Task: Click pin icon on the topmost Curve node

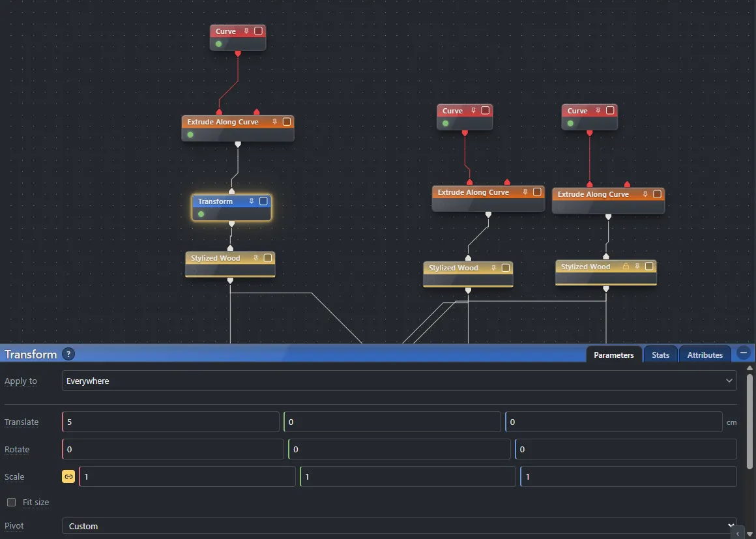Action: tap(246, 31)
